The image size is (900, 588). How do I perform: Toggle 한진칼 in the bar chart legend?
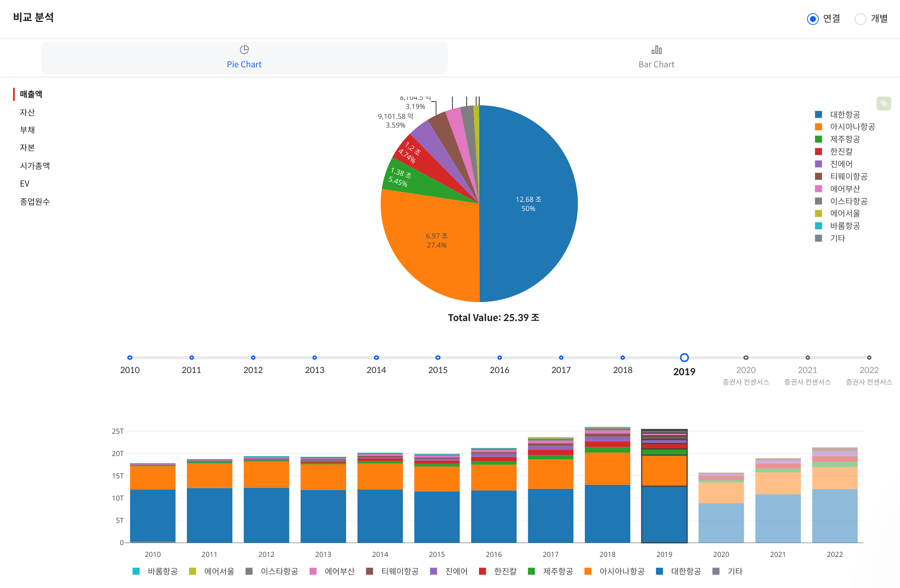(498, 572)
